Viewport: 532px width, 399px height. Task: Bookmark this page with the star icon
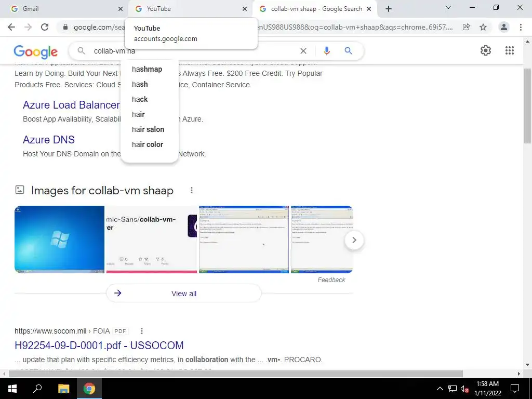(483, 27)
